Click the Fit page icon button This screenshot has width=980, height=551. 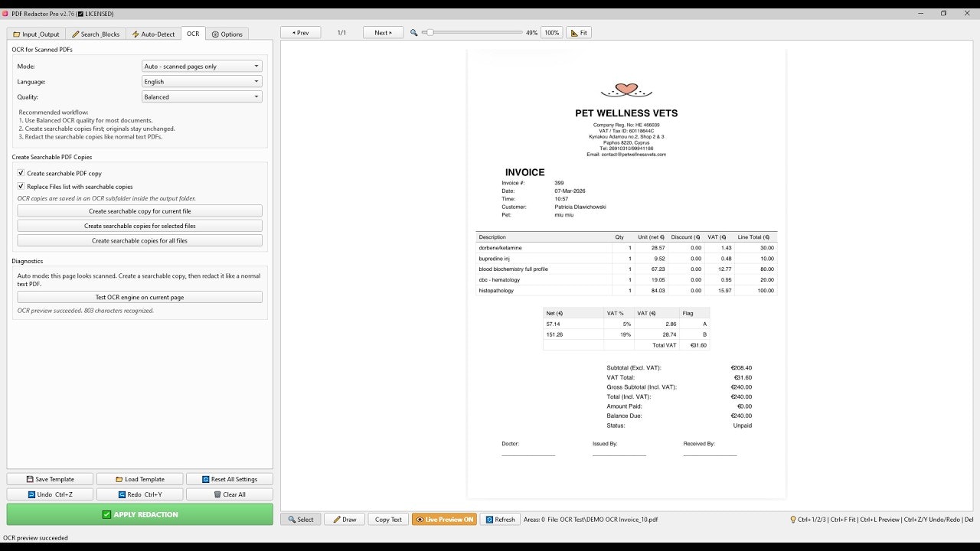click(579, 33)
